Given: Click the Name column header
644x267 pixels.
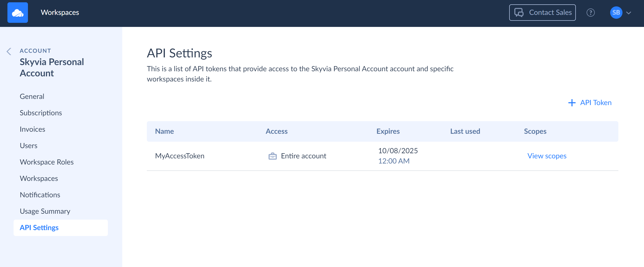Looking at the screenshot, I should pos(165,131).
